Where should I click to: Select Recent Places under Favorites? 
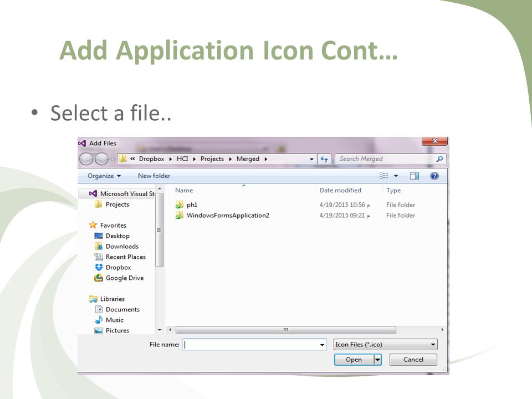pos(126,257)
